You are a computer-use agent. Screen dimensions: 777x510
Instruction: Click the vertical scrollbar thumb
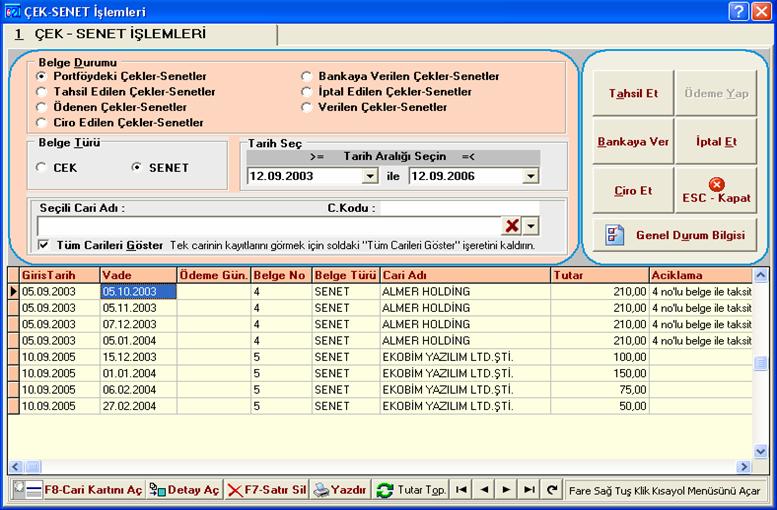(760, 363)
